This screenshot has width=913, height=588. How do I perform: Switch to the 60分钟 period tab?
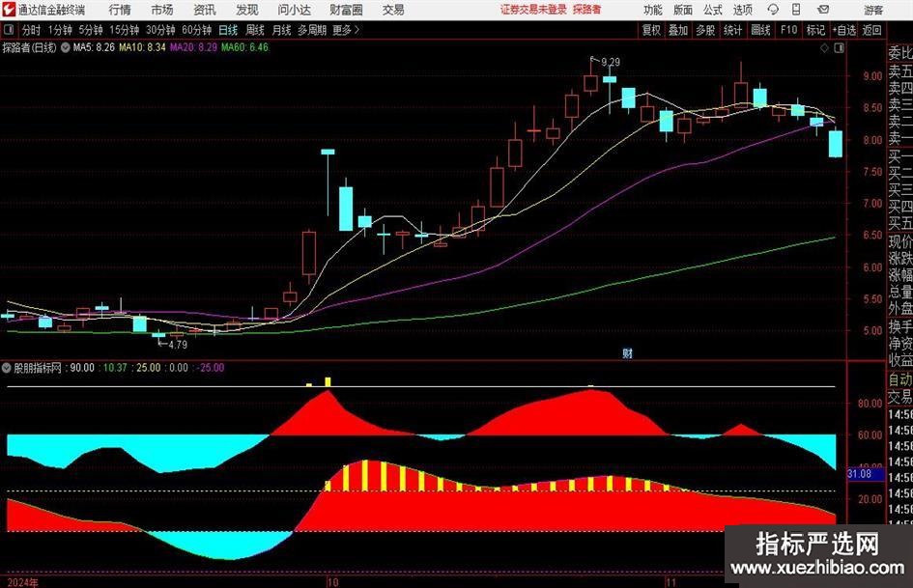tap(196, 30)
